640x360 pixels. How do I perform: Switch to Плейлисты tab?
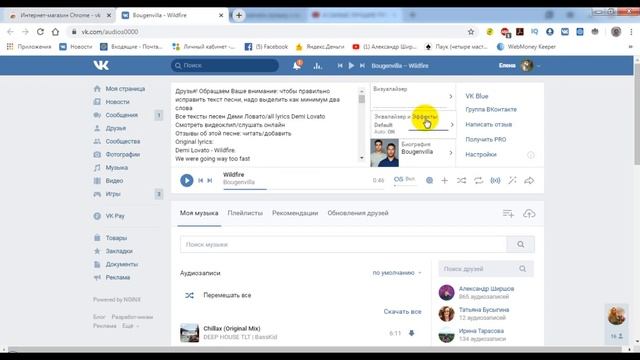245,213
